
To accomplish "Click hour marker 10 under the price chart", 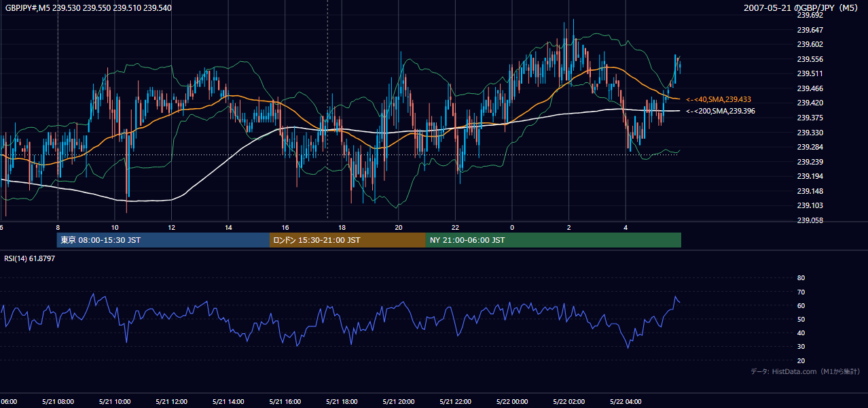I will click(115, 227).
